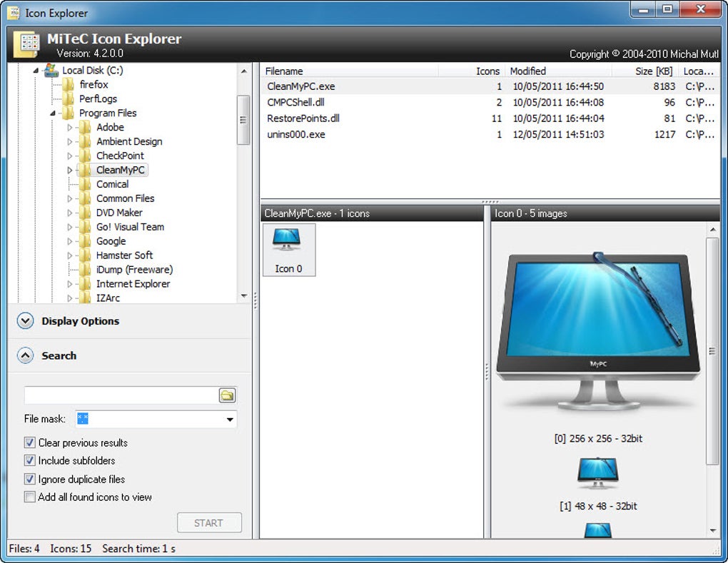Expand the Common Files folder node

coord(70,198)
